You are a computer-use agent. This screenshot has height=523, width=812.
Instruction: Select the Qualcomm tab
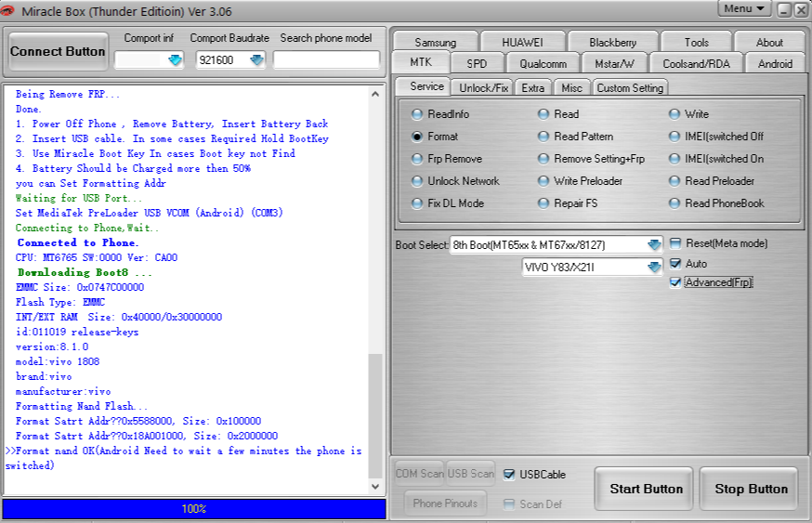[x=544, y=64]
